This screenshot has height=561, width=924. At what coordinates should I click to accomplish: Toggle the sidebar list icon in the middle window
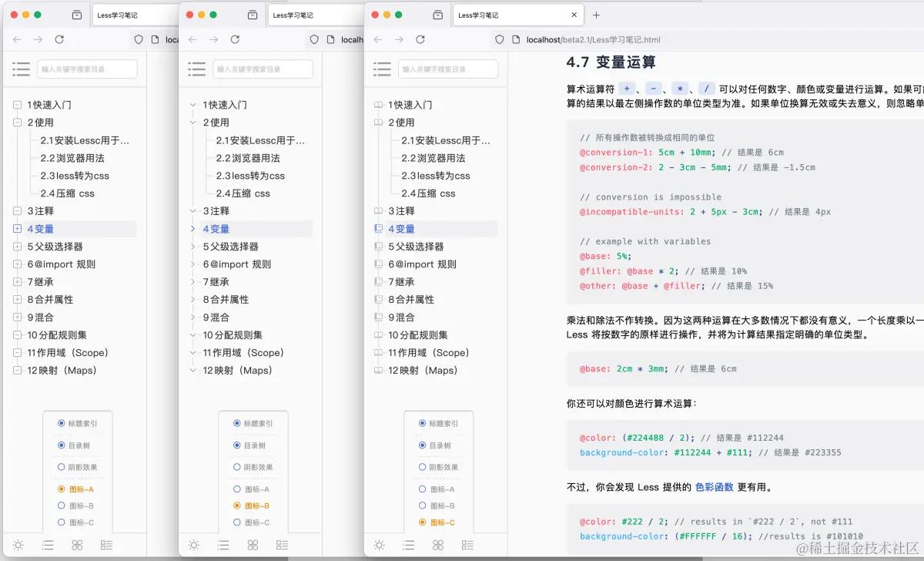pyautogui.click(x=196, y=69)
